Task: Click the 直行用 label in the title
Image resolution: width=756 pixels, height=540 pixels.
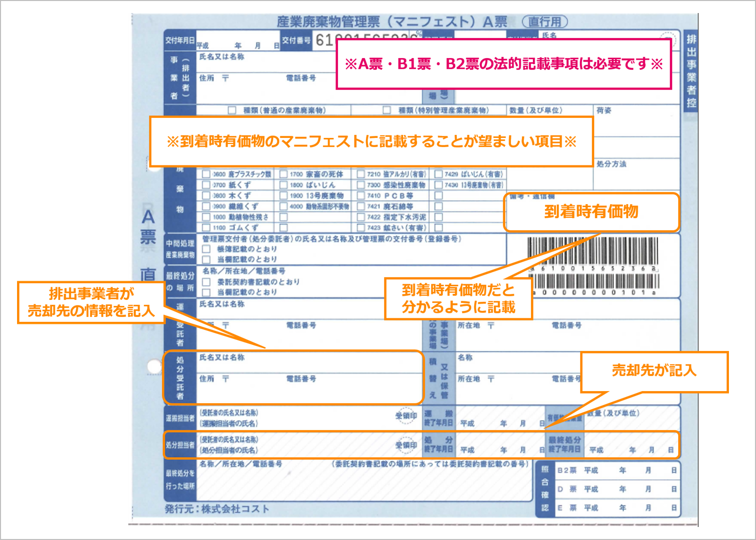Action: click(x=545, y=22)
